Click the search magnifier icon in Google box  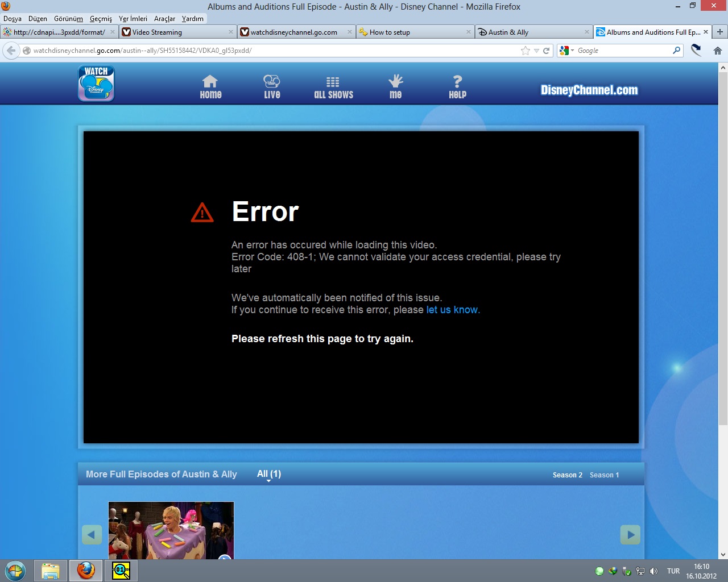[676, 51]
